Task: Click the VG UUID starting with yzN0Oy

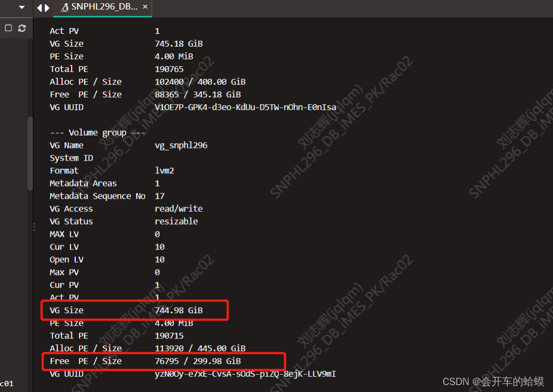Action: coord(245,373)
